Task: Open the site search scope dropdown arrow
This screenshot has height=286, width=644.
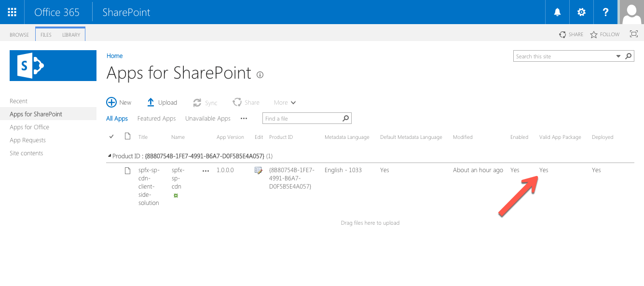Action: [x=618, y=56]
